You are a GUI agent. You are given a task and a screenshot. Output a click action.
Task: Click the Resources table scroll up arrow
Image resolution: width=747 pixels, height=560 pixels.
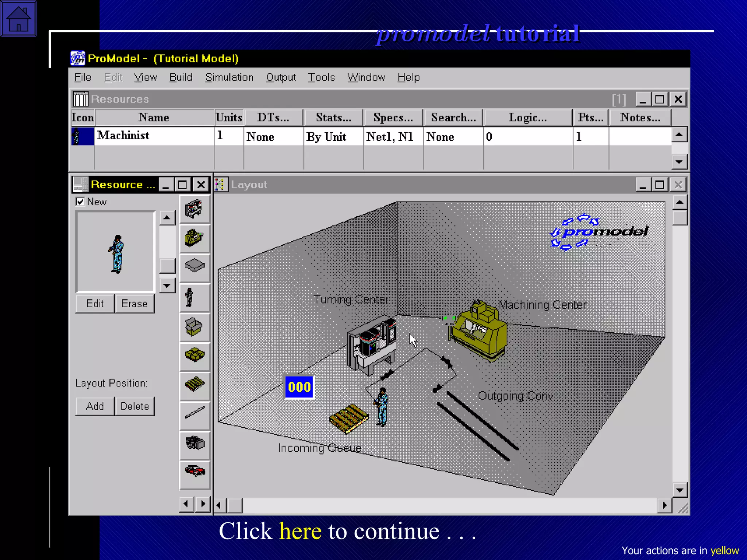[x=679, y=135]
